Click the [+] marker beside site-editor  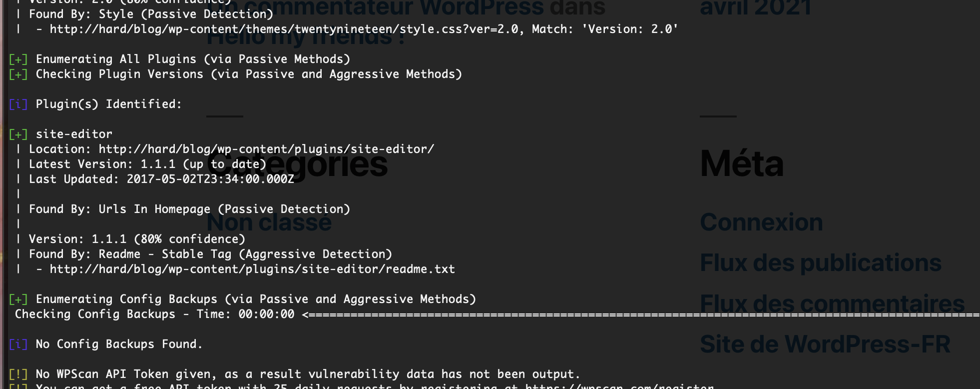(x=18, y=134)
